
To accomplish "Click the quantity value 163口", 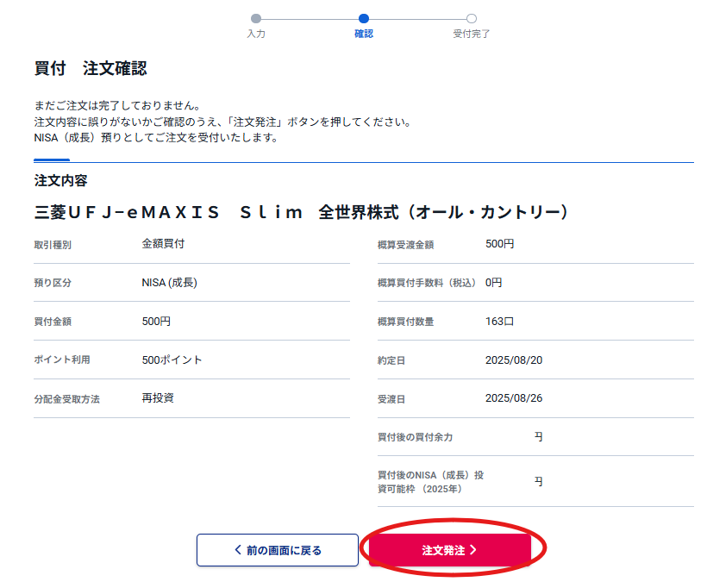I will click(499, 322).
